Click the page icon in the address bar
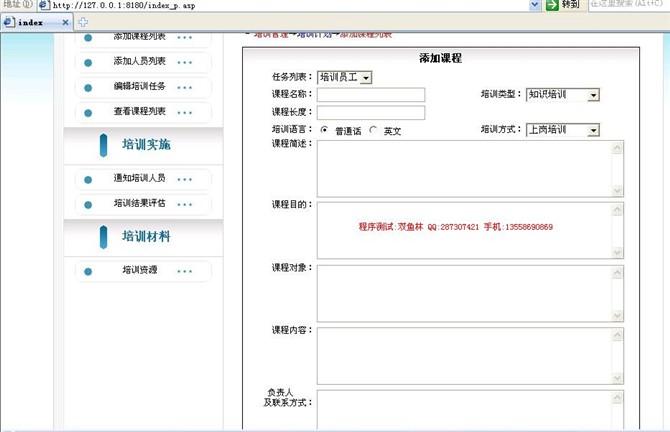 tap(44, 5)
